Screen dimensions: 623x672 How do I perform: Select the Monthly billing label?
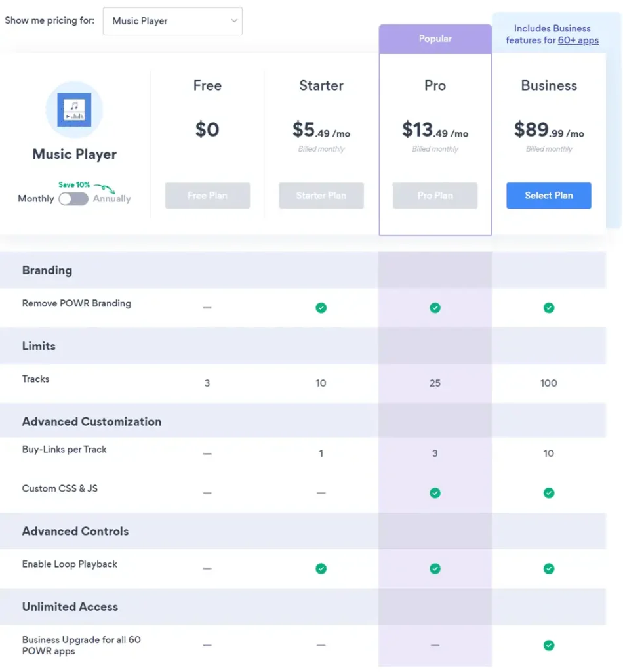[35, 199]
